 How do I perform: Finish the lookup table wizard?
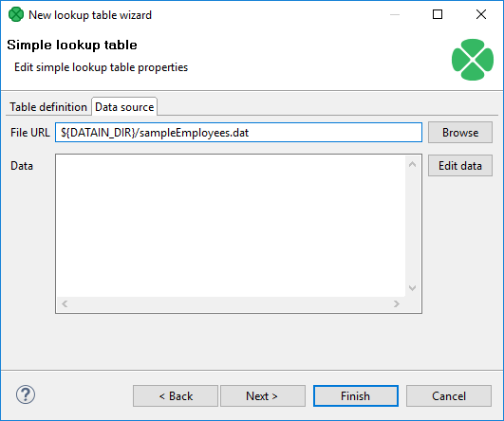[356, 396]
